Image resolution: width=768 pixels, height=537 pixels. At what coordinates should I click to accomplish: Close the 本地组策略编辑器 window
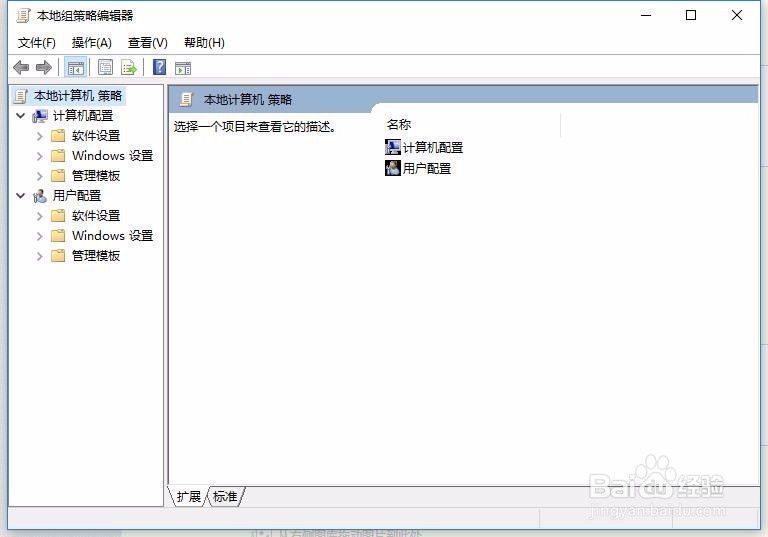click(x=737, y=15)
